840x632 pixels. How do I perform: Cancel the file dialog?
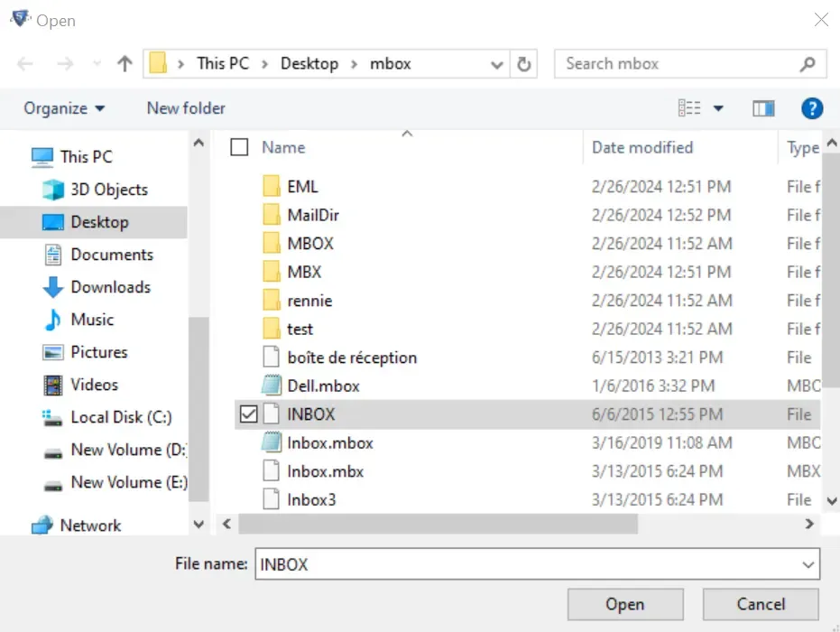coord(761,604)
